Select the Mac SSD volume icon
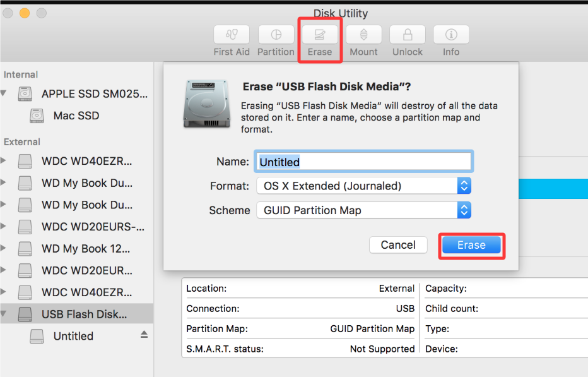Screen dimensions: 588x377 [37, 116]
